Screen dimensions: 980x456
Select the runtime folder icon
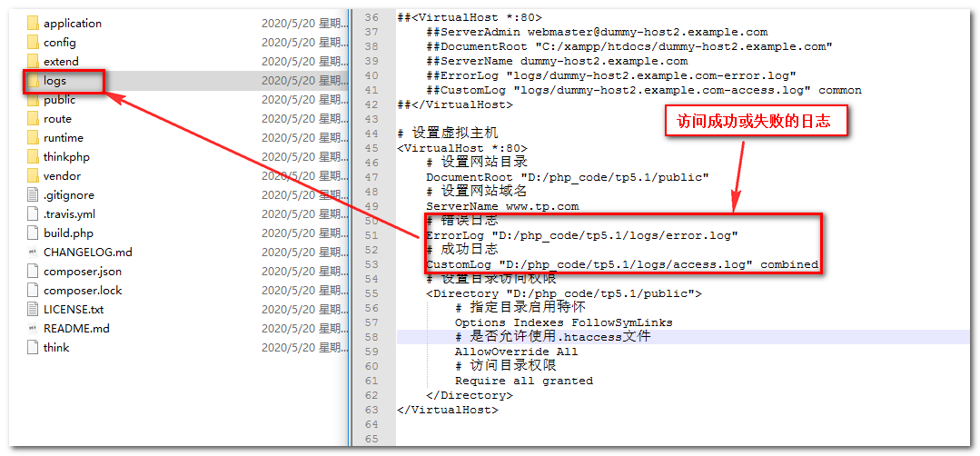[x=33, y=138]
